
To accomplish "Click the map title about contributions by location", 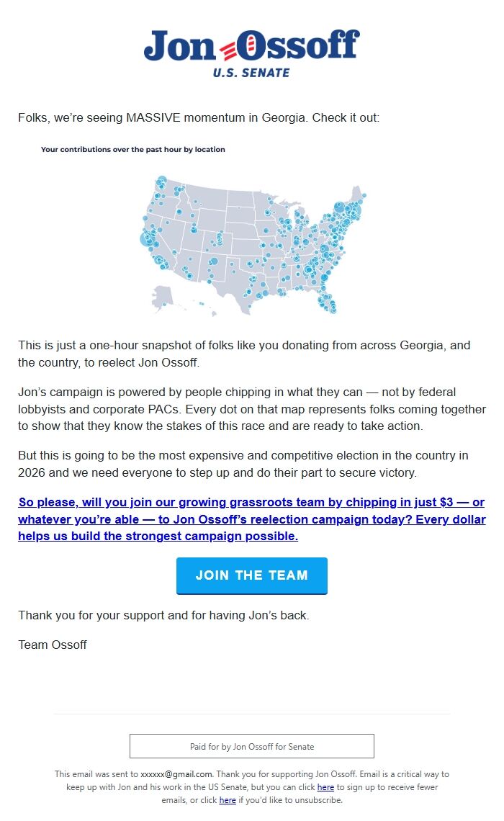I will 133,150.
